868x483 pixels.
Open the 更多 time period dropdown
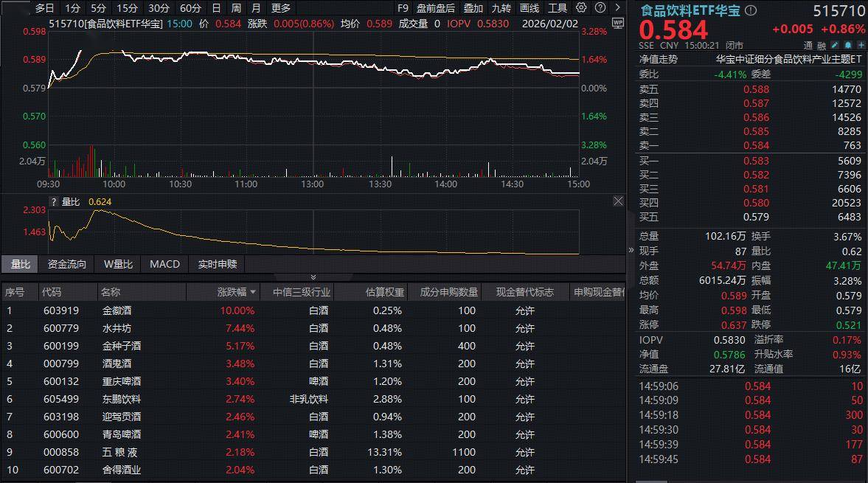281,8
